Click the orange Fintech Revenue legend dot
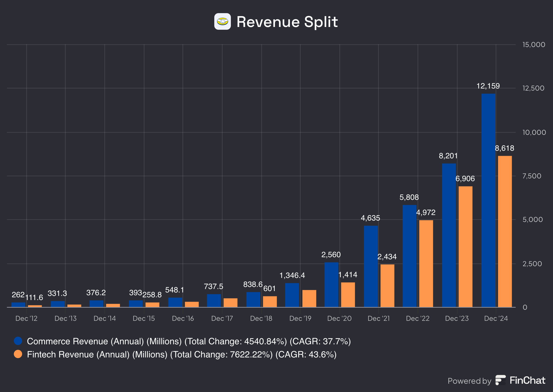The image size is (553, 392). (18, 354)
